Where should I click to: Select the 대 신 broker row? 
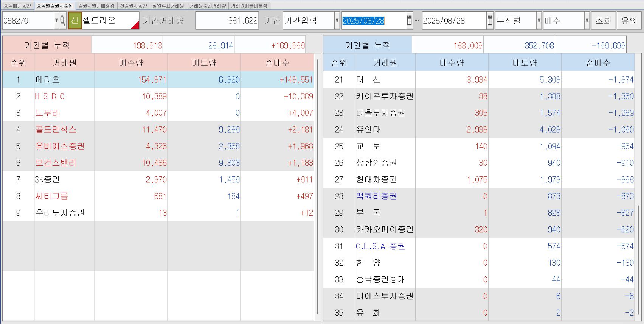tap(479, 79)
